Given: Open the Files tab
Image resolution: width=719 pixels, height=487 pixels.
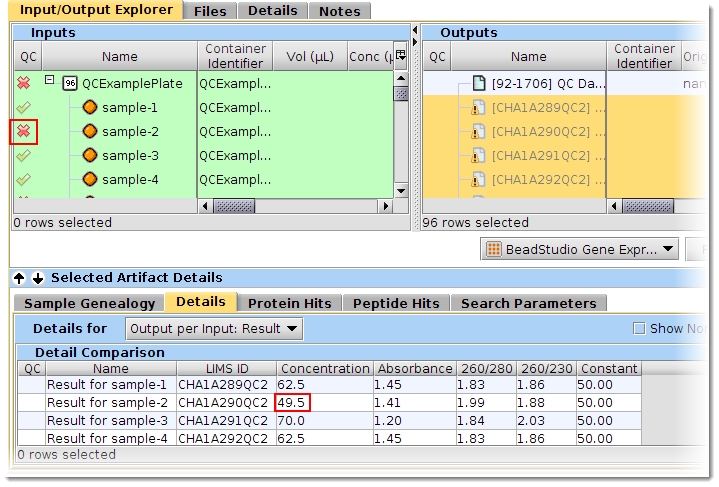Looking at the screenshot, I should click(210, 11).
